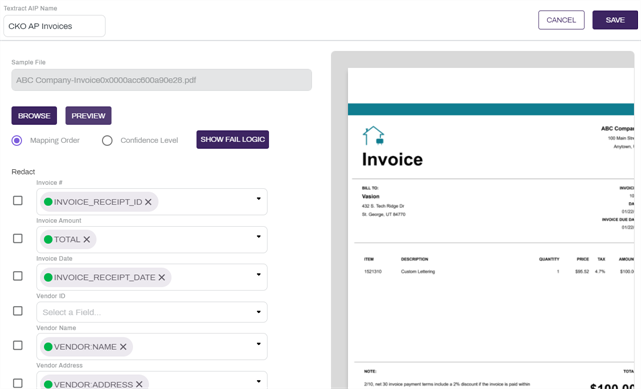Open the Invoice # field dropdown arrow
The width and height of the screenshot is (641, 389).
coord(258,199)
